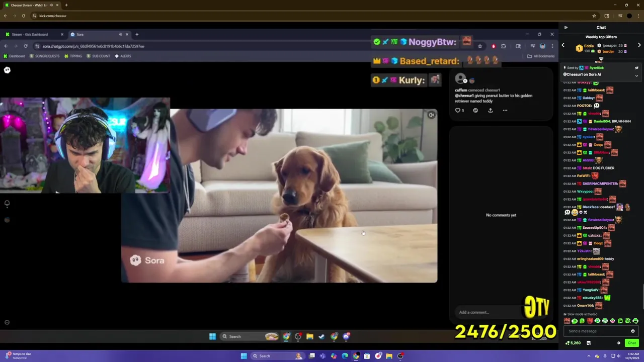Open Steam in the streamed taskbar

tap(322, 336)
